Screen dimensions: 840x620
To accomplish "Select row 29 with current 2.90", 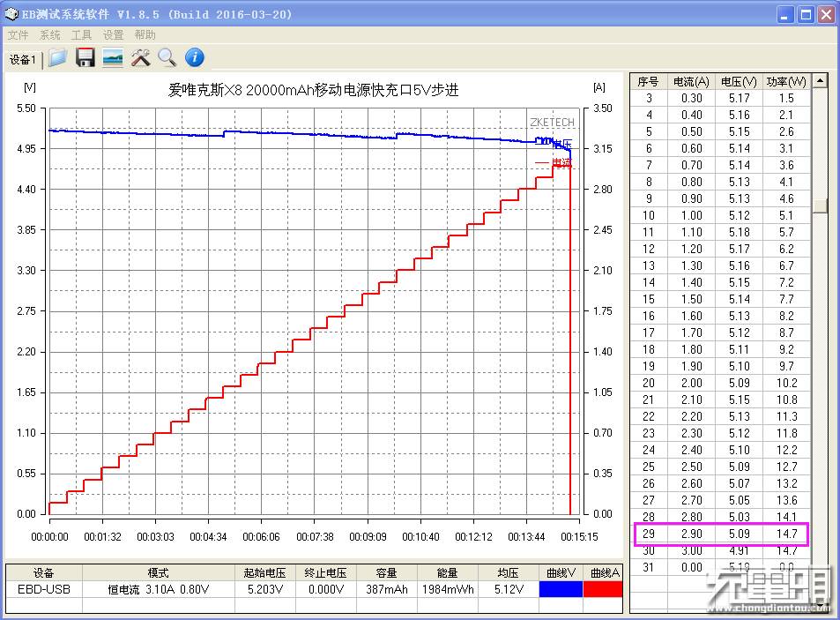I will click(720, 534).
